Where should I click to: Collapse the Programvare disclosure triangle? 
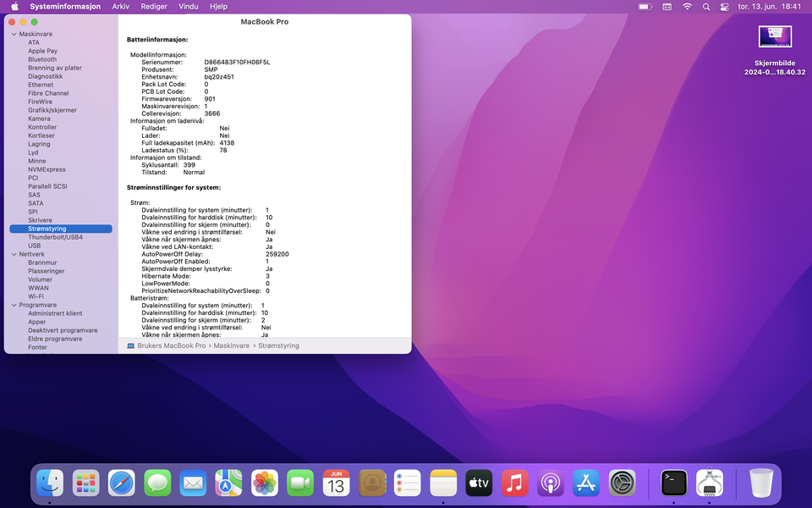click(14, 305)
